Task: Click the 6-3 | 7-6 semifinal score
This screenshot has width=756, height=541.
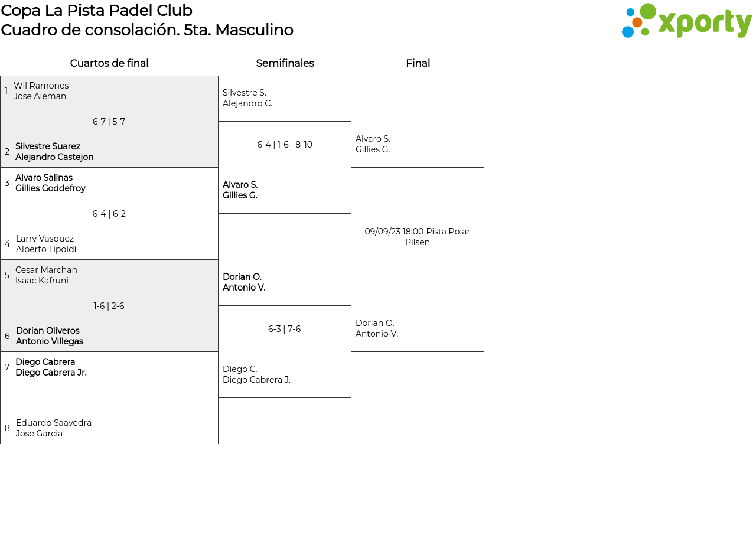Action: pos(285,329)
